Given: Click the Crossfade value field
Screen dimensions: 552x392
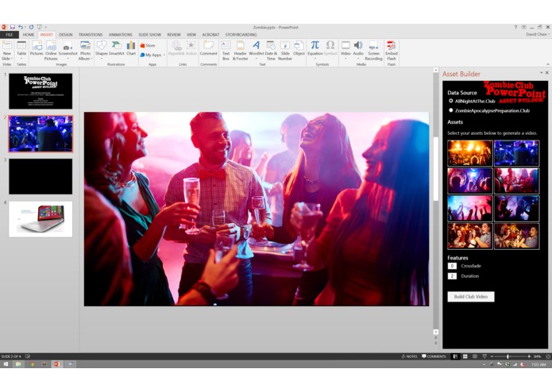Looking at the screenshot, I should pyautogui.click(x=452, y=266).
